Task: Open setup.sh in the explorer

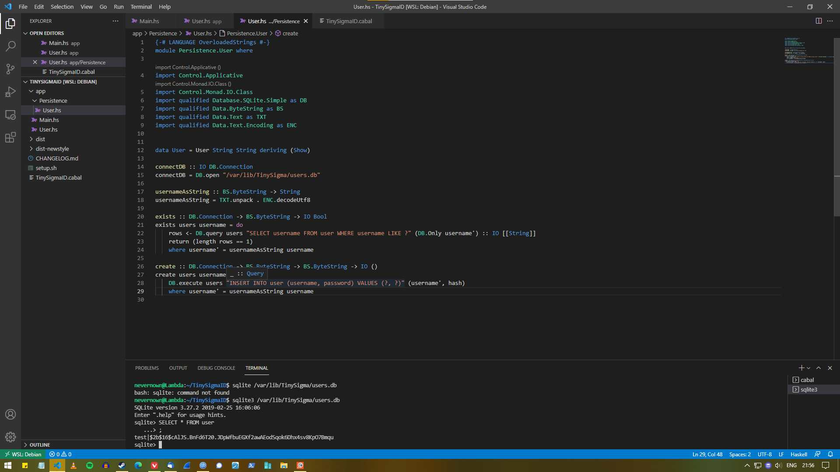Action: 46,168
